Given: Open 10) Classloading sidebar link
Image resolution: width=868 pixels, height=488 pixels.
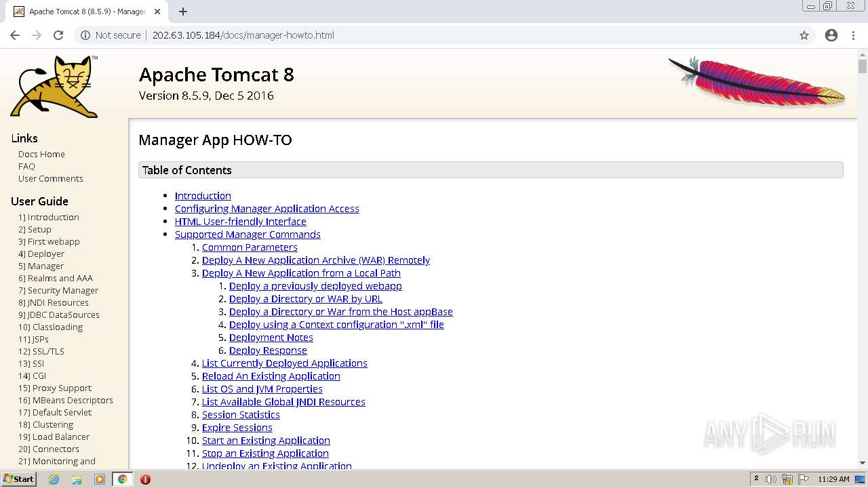Looking at the screenshot, I should click(x=50, y=327).
